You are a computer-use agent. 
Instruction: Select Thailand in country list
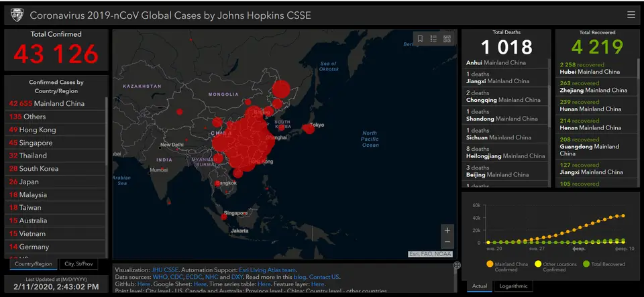55,156
